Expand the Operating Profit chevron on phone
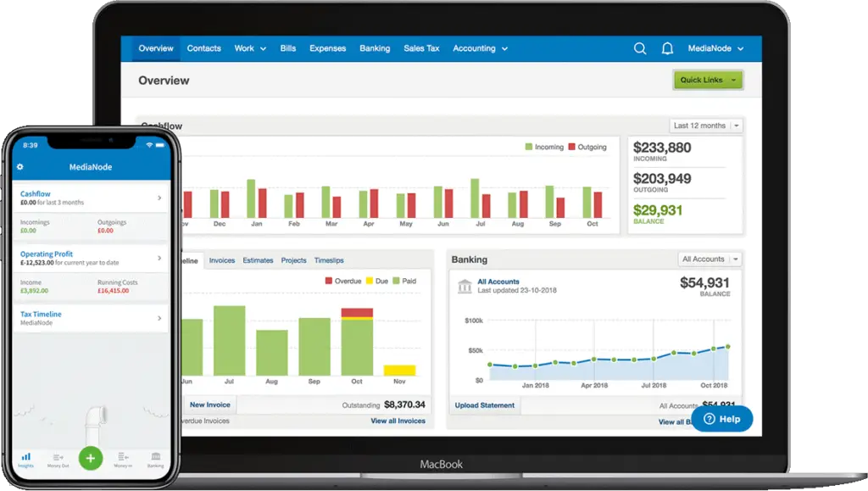The image size is (868, 491). point(159,258)
